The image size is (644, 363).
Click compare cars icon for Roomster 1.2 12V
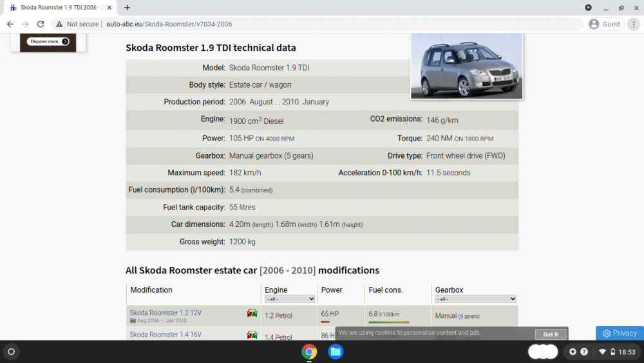point(252,313)
